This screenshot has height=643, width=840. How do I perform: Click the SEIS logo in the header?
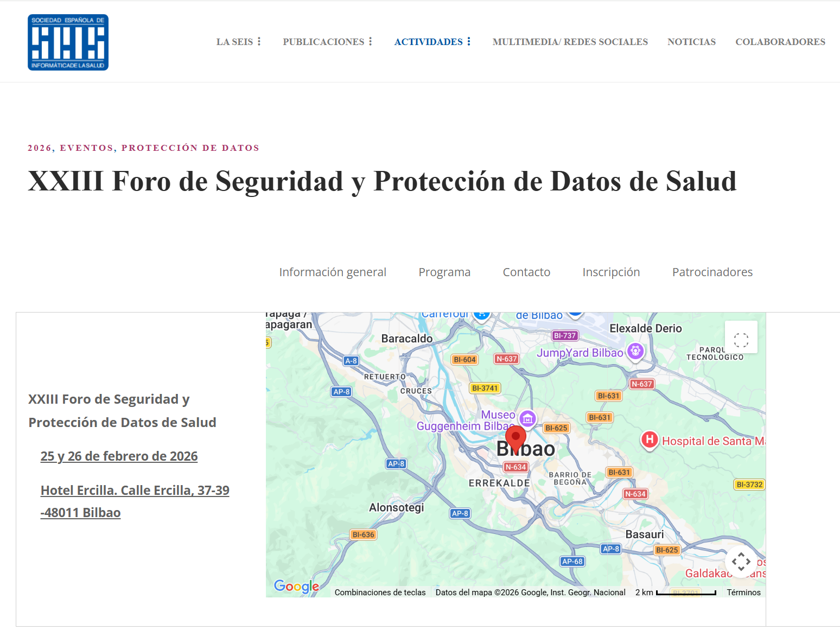click(x=67, y=42)
